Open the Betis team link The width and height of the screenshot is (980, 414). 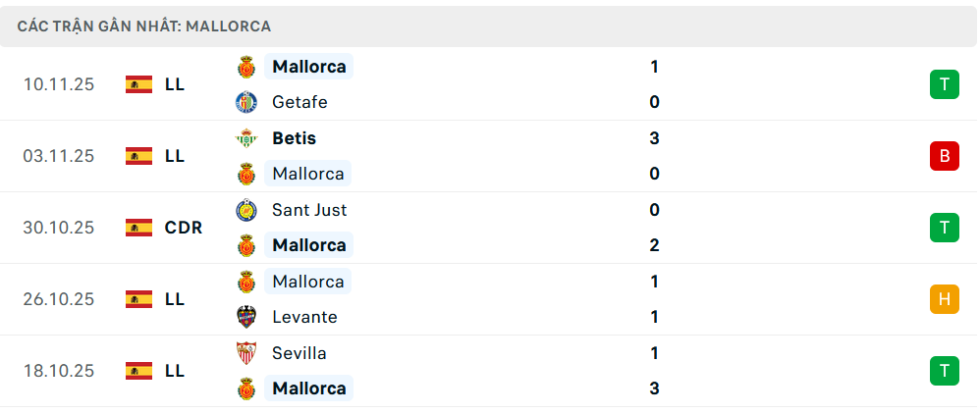(x=294, y=138)
